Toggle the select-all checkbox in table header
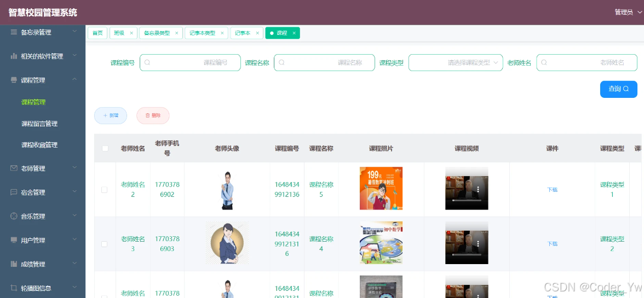 coord(105,148)
